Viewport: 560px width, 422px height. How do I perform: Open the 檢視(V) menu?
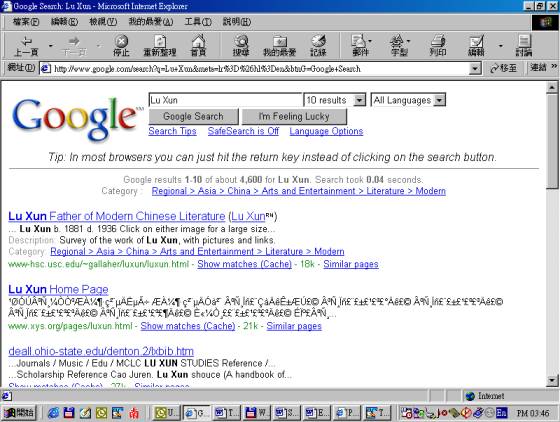[103, 22]
